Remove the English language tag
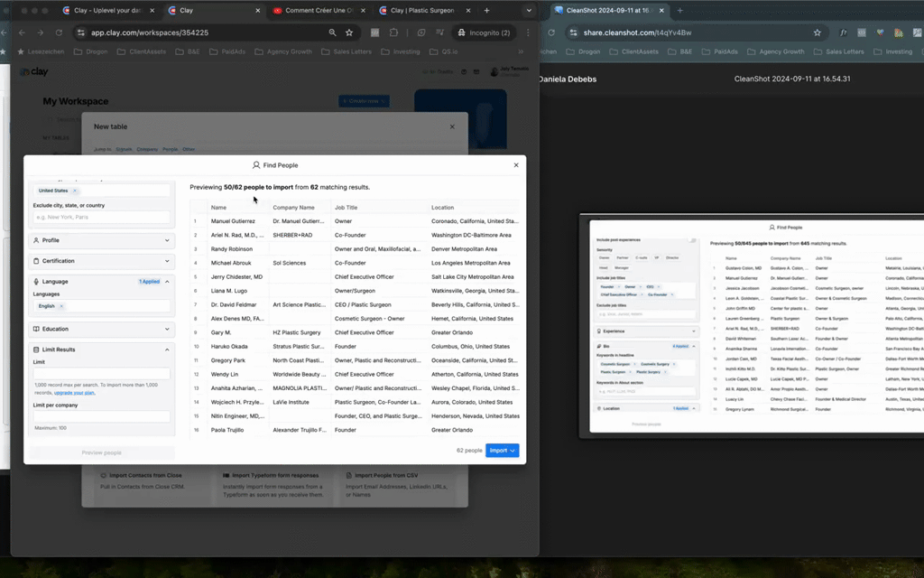924x578 pixels. [x=62, y=306]
